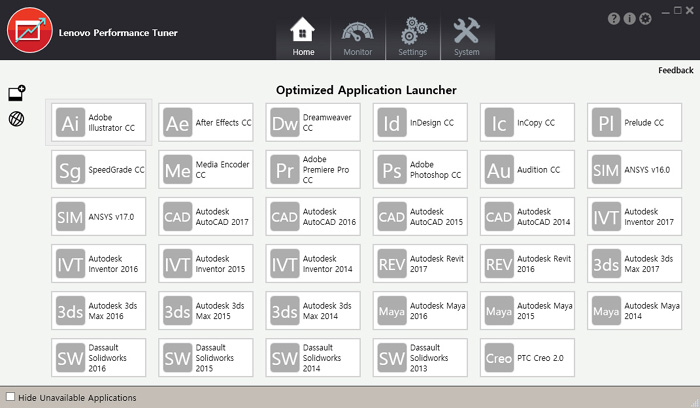Image resolution: width=700 pixels, height=408 pixels.
Task: Open the gear icon in title bar
Action: pos(645,19)
